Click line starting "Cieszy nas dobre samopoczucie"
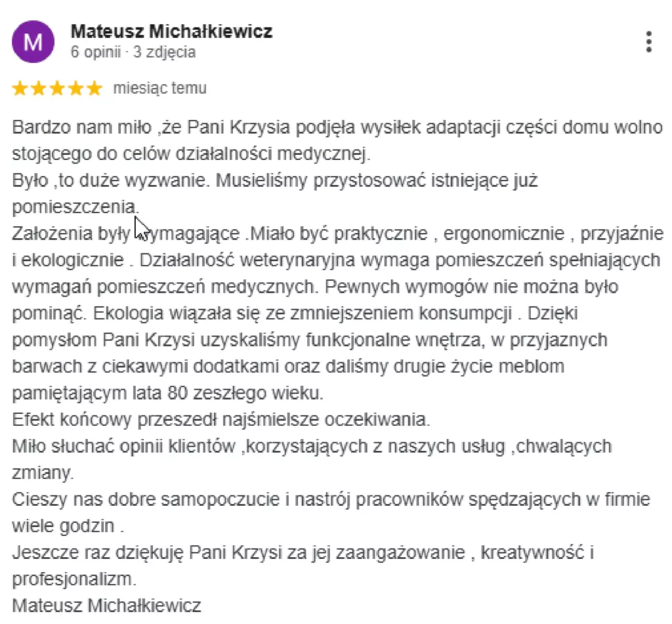 331,499
